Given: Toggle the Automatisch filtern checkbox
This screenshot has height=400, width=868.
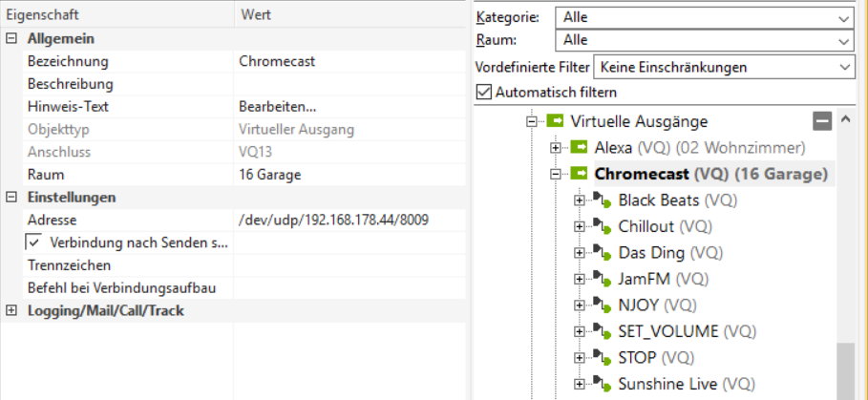Looking at the screenshot, I should click(484, 93).
